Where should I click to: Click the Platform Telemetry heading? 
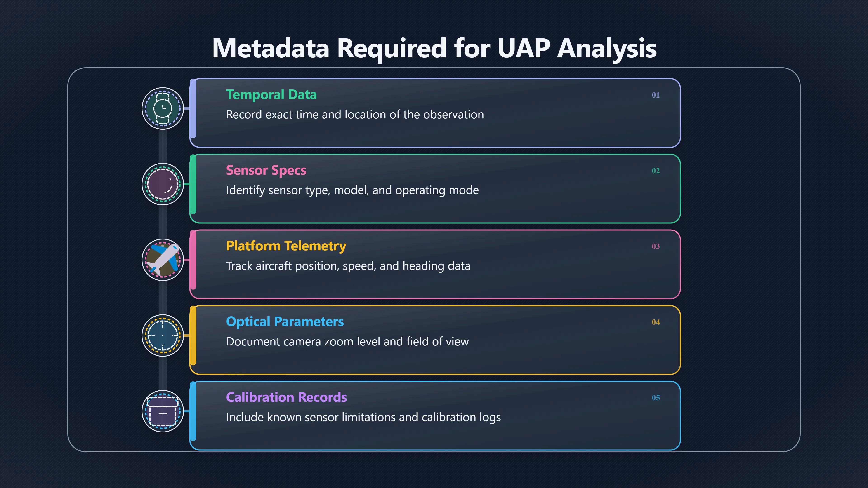pos(286,246)
